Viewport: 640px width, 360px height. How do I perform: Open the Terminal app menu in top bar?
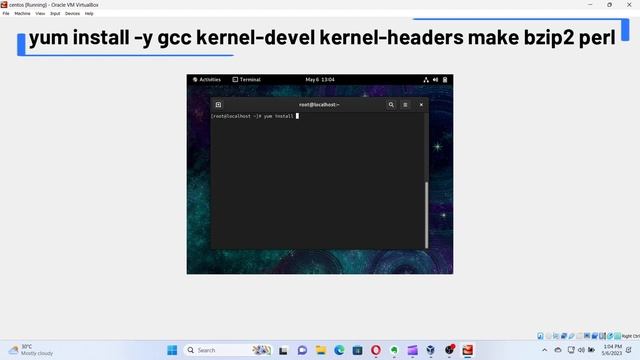247,80
